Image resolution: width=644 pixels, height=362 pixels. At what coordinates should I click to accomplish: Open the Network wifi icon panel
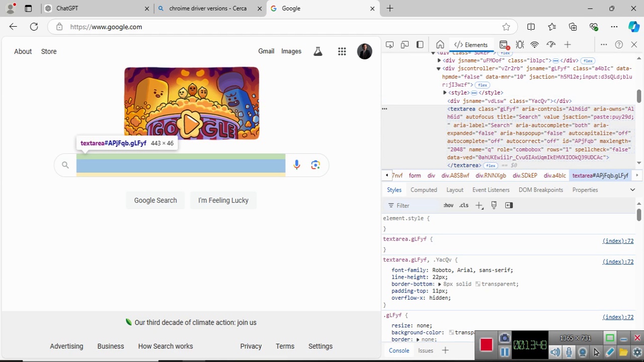(x=535, y=45)
